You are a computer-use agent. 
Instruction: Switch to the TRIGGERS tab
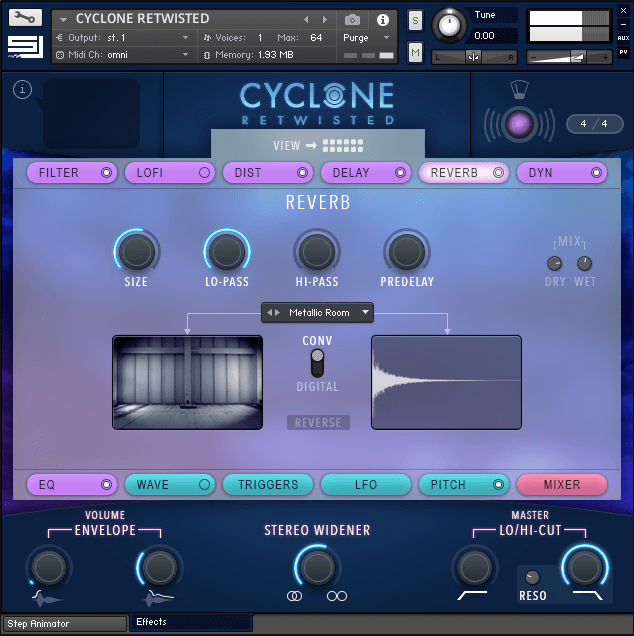click(268, 485)
